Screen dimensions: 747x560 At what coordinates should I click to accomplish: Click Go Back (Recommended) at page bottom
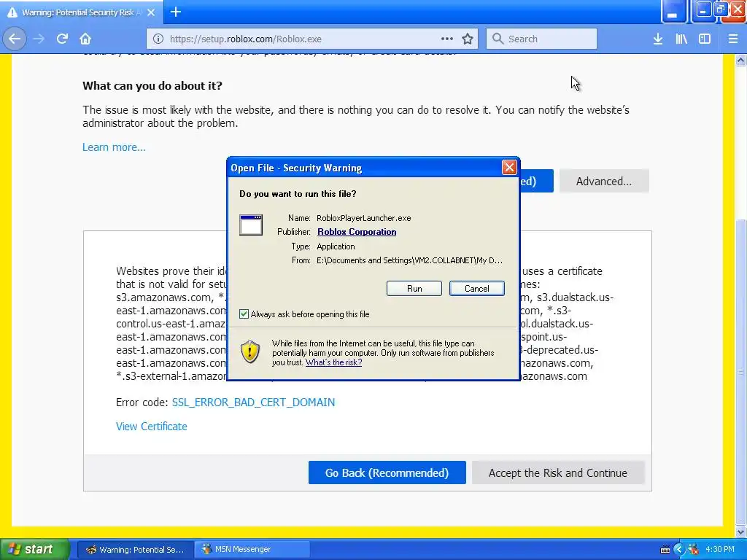[x=387, y=472]
